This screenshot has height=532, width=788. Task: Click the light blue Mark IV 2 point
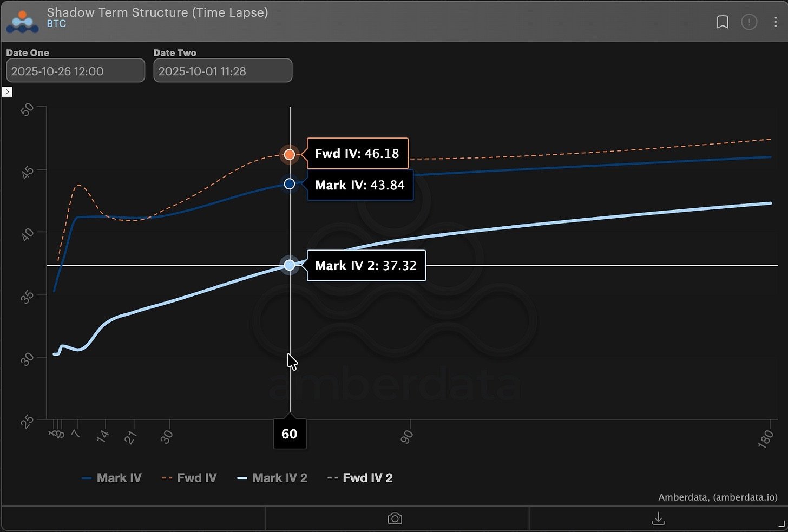290,265
